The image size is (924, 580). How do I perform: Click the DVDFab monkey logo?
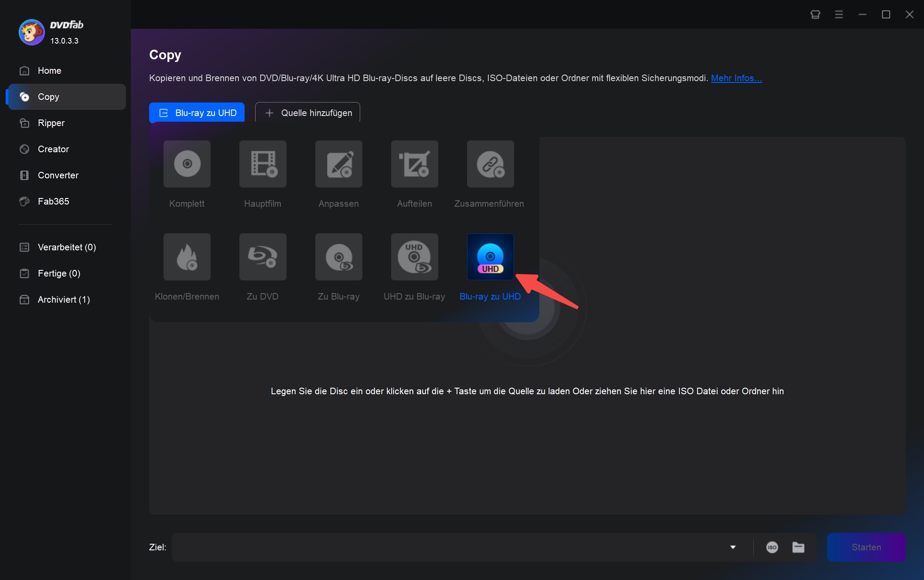point(31,32)
